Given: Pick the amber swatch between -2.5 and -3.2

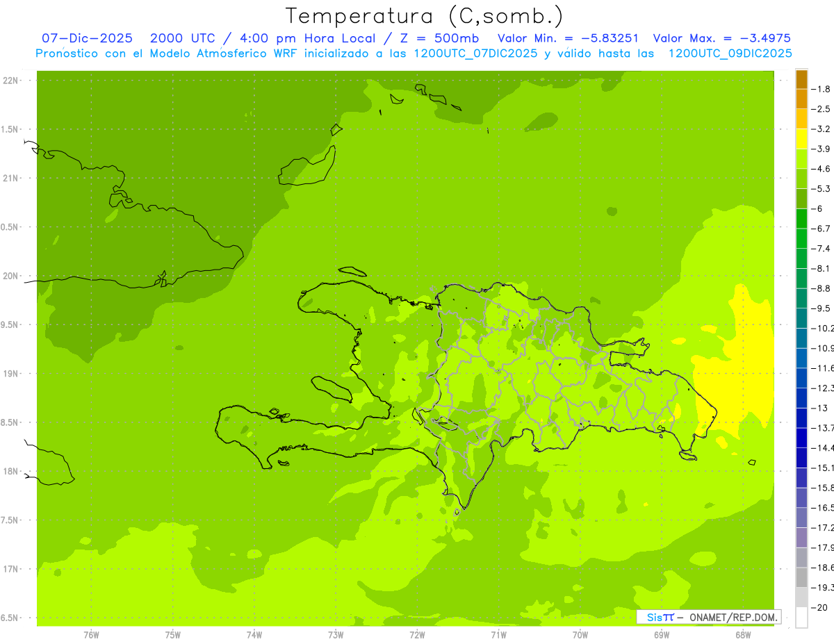Looking at the screenshot, I should [x=801, y=119].
